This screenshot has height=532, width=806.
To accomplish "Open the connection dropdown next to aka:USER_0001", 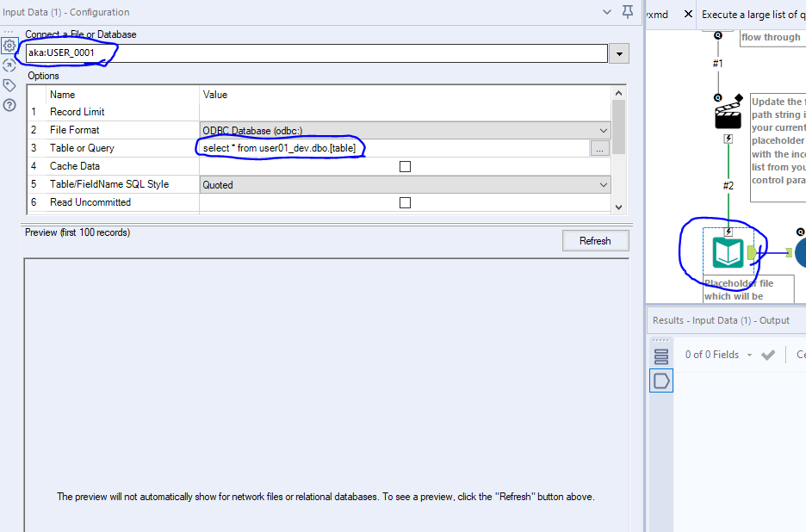I will coord(618,53).
